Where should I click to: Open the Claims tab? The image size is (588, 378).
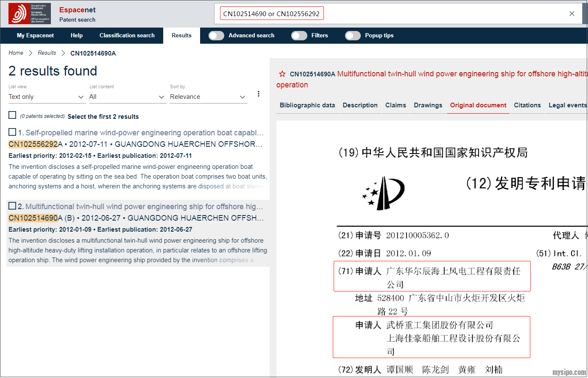pyautogui.click(x=395, y=105)
